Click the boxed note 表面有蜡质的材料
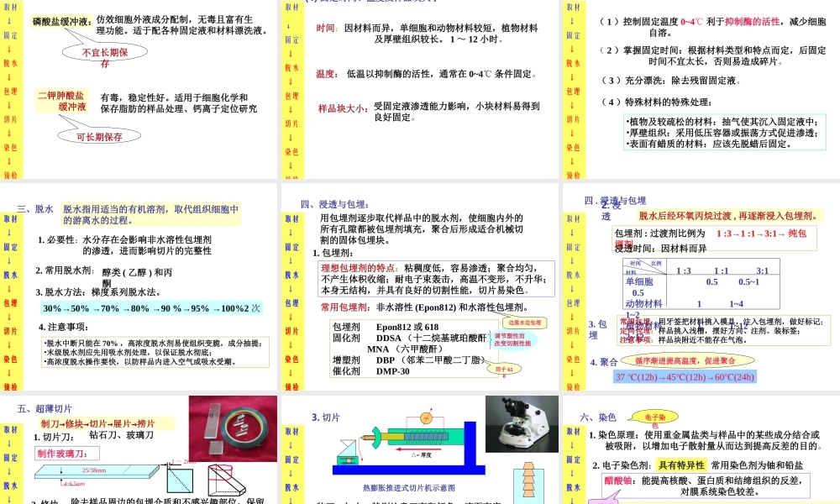Screen dimensions: 840x504 click(x=709, y=144)
